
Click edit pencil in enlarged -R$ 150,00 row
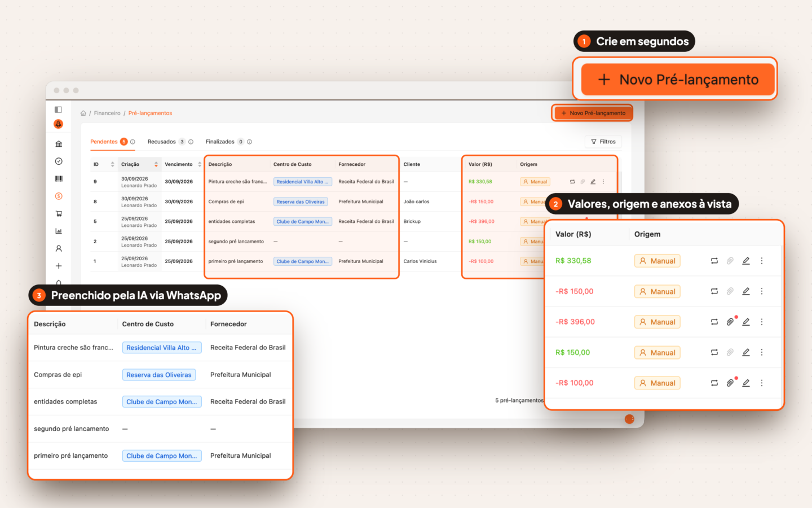(746, 291)
